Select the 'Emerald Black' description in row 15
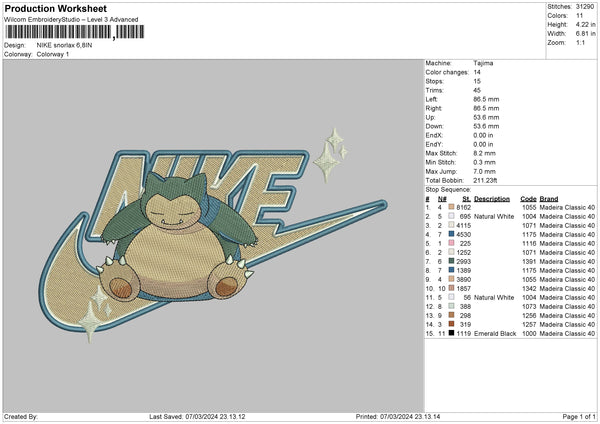Image resolution: width=600 pixels, height=424 pixels. coord(495,334)
